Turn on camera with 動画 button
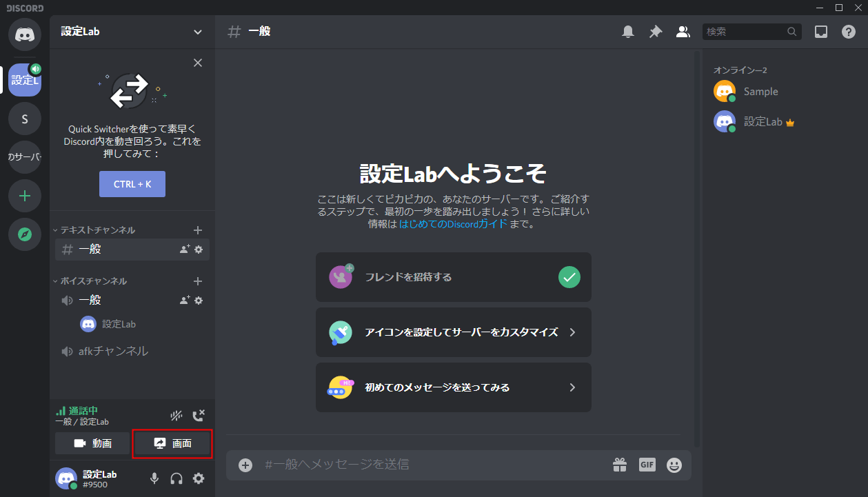The image size is (868, 497). coord(92,443)
